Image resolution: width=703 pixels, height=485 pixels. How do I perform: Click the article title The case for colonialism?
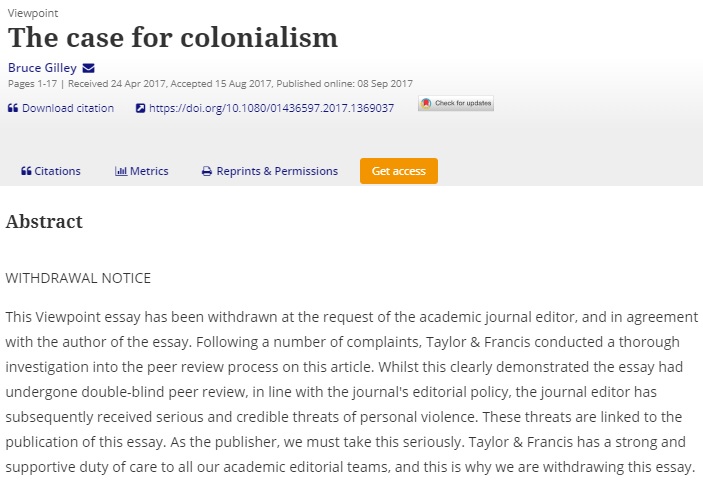coord(173,37)
